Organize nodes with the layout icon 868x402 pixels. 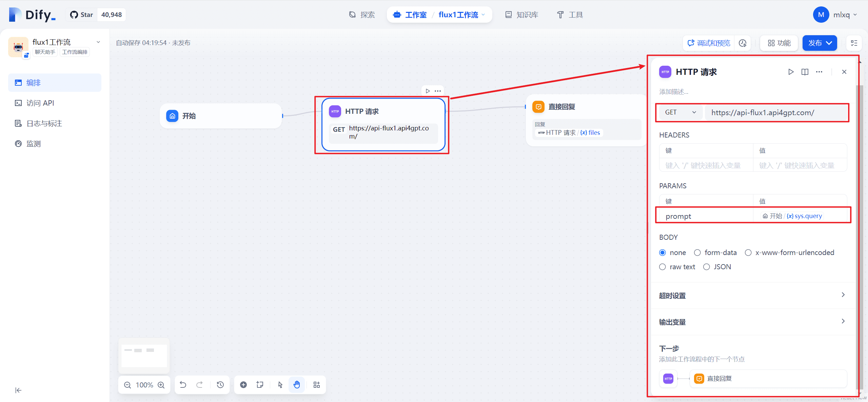[317, 385]
